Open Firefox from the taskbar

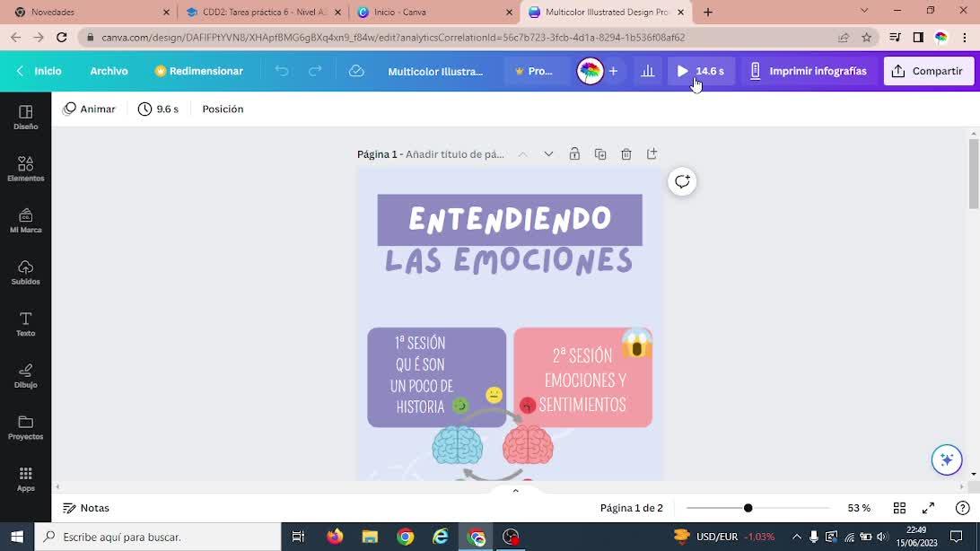click(x=335, y=537)
